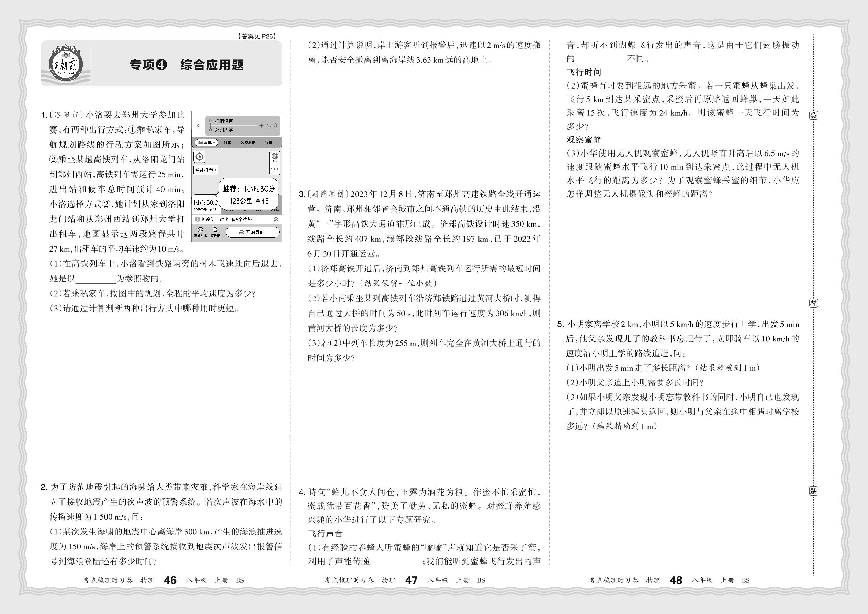Expand the 长途综合对比 double-chevron panel
Image resolution: width=868 pixels, height=614 pixels.
click(276, 219)
